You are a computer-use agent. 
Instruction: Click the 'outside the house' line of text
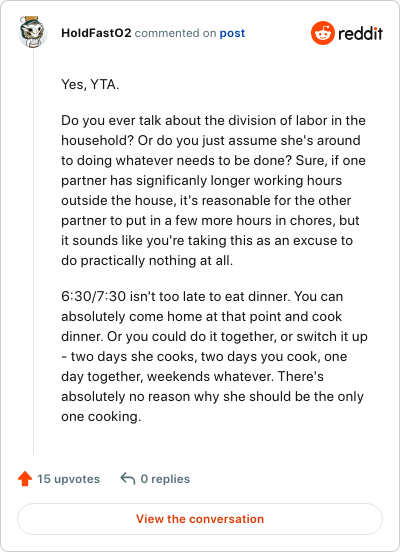point(206,201)
